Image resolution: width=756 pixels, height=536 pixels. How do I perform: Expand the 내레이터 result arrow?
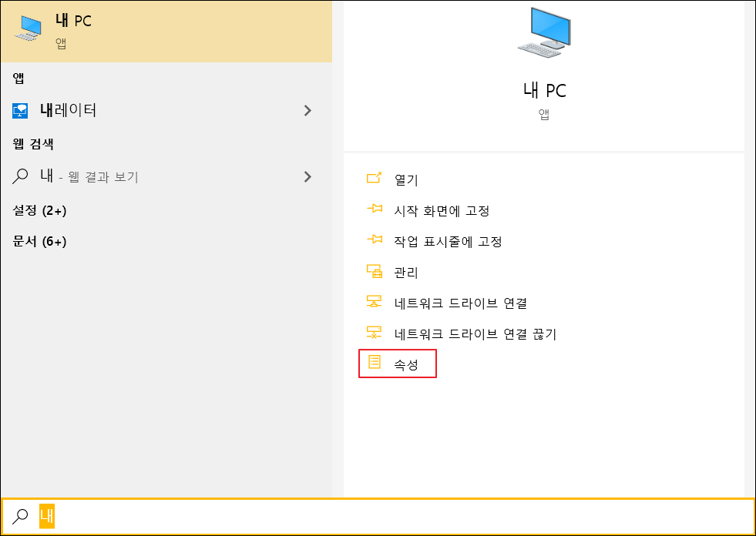click(x=307, y=111)
